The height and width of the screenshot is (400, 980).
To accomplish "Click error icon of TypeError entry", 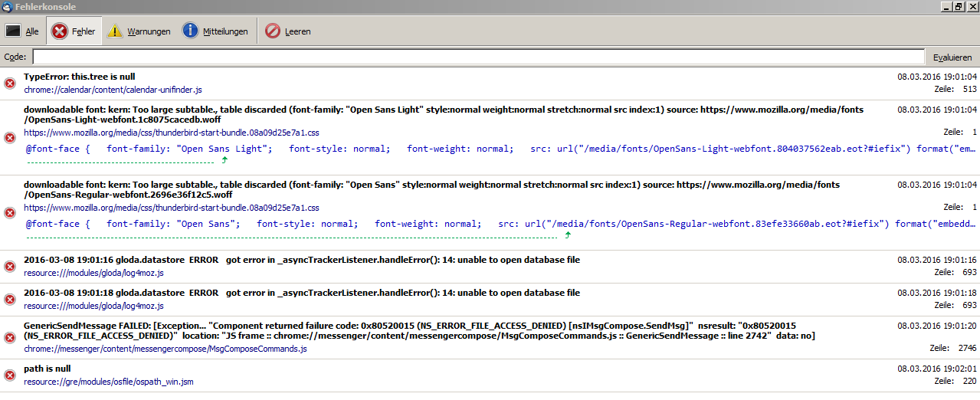I will click(10, 84).
